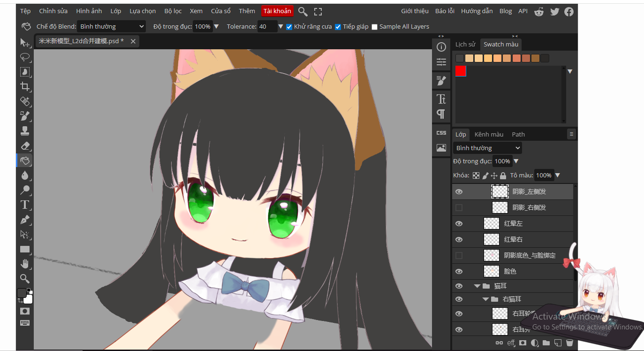Create a new layer from the Layers panel footer

coord(558,343)
